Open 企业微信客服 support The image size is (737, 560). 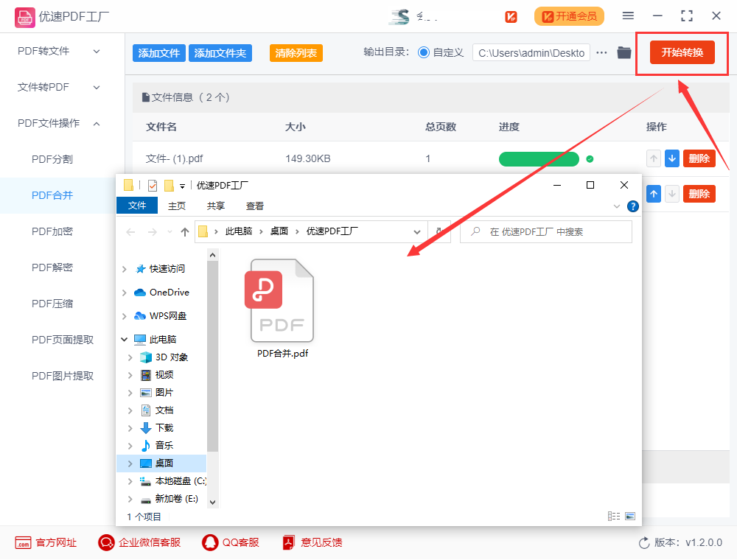tap(139, 542)
